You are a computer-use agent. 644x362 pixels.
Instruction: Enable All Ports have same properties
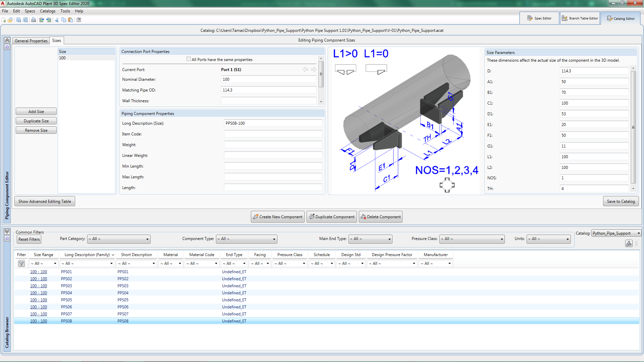[x=189, y=59]
